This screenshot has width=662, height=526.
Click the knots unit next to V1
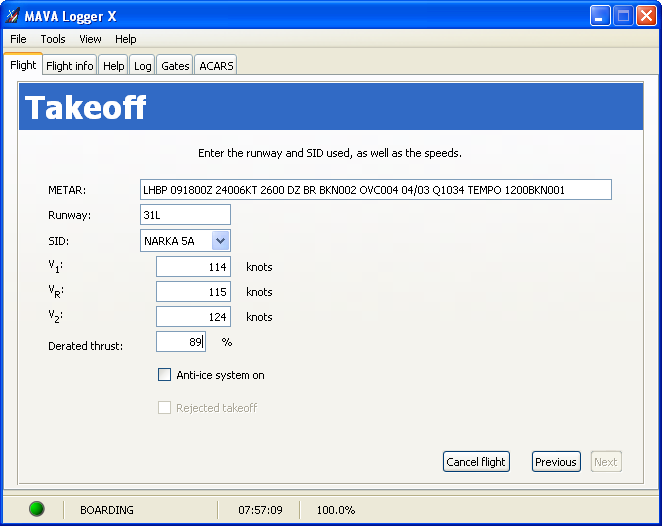(x=259, y=267)
